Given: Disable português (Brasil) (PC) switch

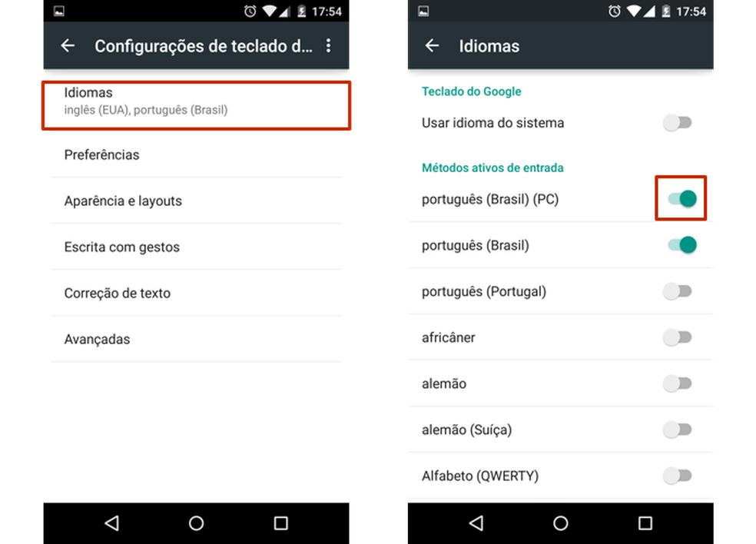Looking at the screenshot, I should click(x=681, y=199).
